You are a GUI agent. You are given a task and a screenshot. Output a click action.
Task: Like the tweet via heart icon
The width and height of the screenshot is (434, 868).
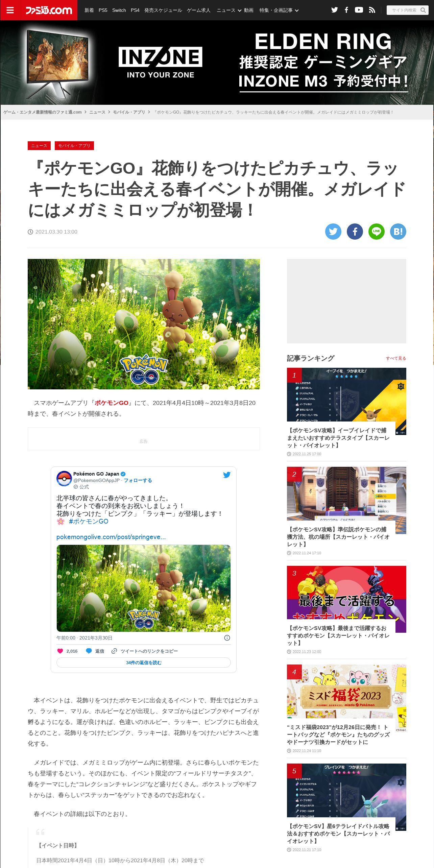pos(61,651)
